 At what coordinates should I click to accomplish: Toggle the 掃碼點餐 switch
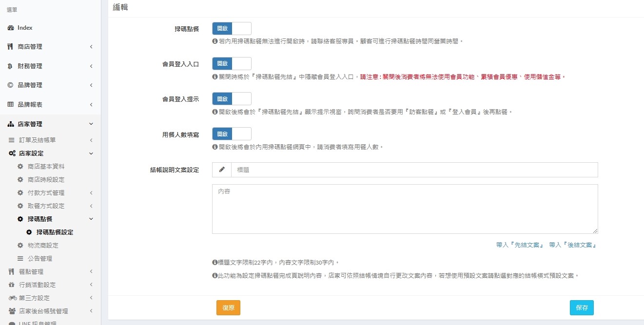click(x=232, y=29)
